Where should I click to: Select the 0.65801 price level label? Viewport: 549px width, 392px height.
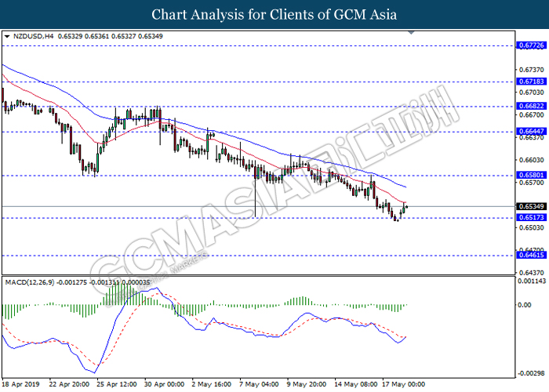(532, 175)
